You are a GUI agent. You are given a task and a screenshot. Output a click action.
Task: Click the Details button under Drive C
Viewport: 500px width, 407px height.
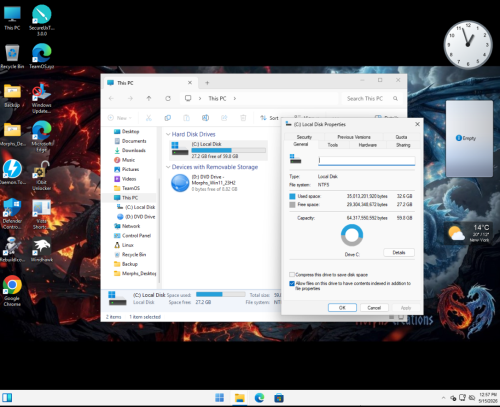pos(399,252)
